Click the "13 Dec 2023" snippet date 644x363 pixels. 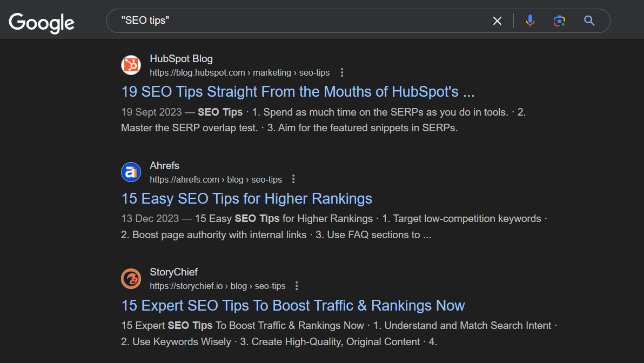[150, 218]
